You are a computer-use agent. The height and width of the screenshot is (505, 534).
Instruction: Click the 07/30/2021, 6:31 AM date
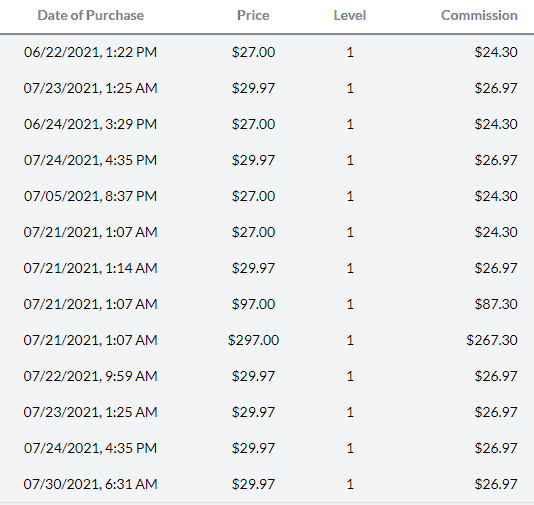(x=90, y=484)
